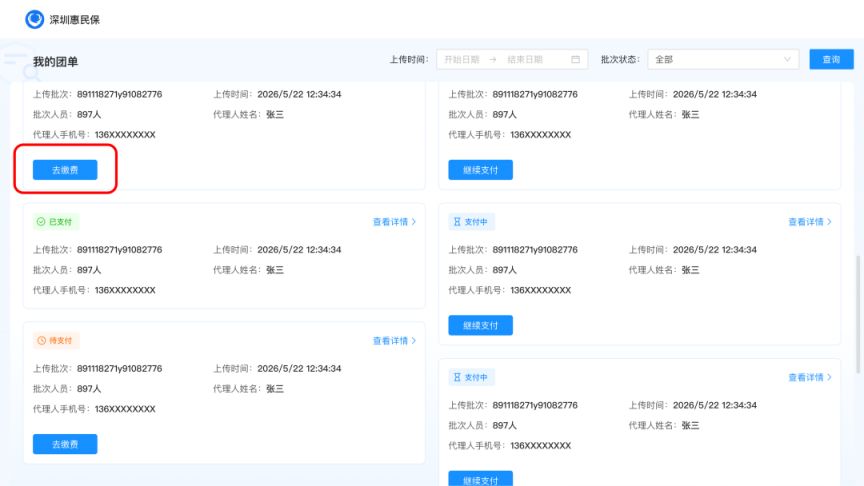The width and height of the screenshot is (864, 486).
Task: Click the 结束日期 end date field
Action: (x=525, y=60)
